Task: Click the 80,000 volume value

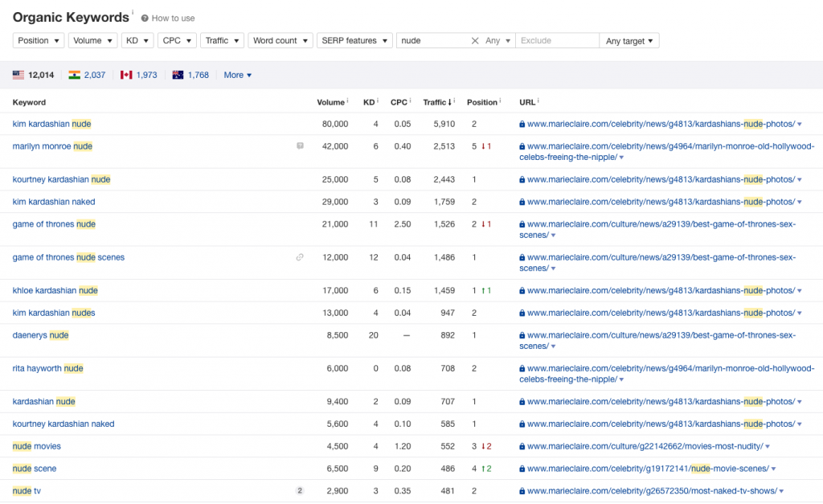Action: click(335, 124)
